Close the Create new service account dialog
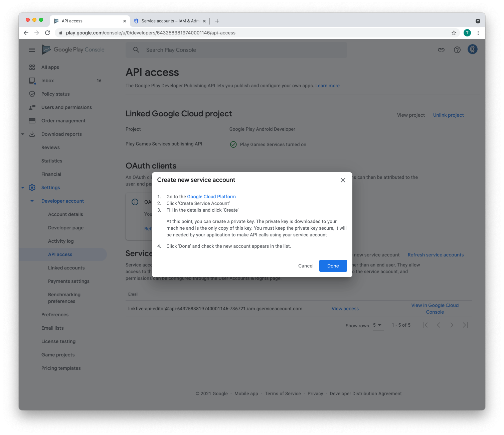Screen dimensions: 504x435 (x=343, y=180)
